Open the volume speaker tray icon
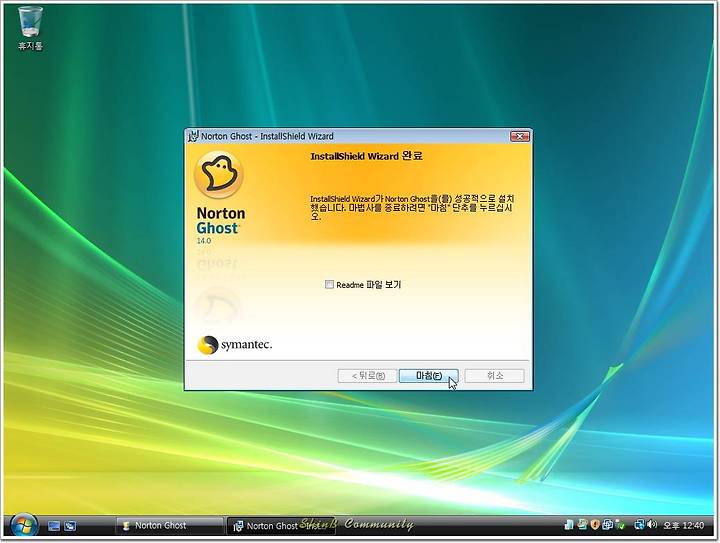This screenshot has height=543, width=720. click(x=652, y=524)
